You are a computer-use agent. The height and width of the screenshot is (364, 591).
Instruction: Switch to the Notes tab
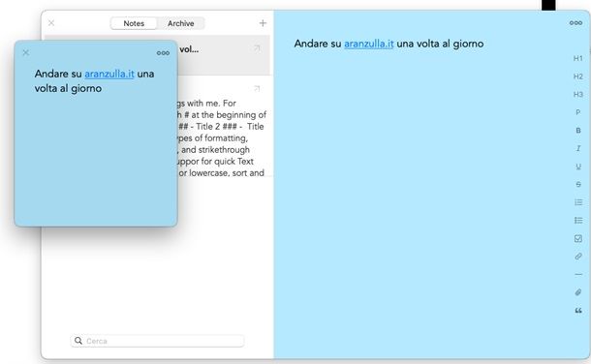pyautogui.click(x=134, y=23)
